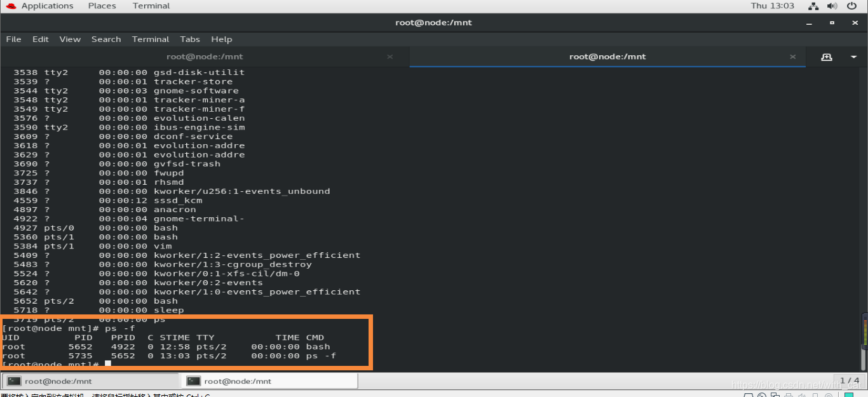The image size is (868, 397).
Task: Click the sssd_kcm process line
Action: click(107, 201)
